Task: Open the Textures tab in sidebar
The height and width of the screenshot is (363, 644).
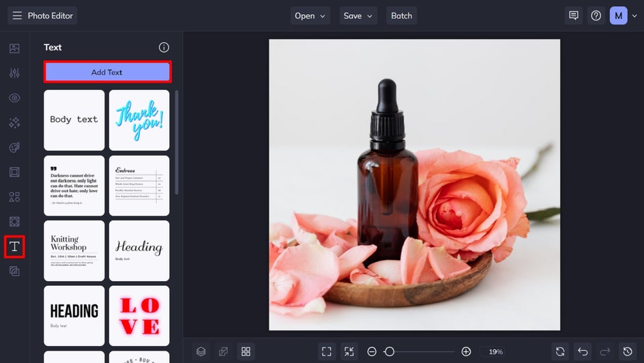Action: tap(14, 222)
